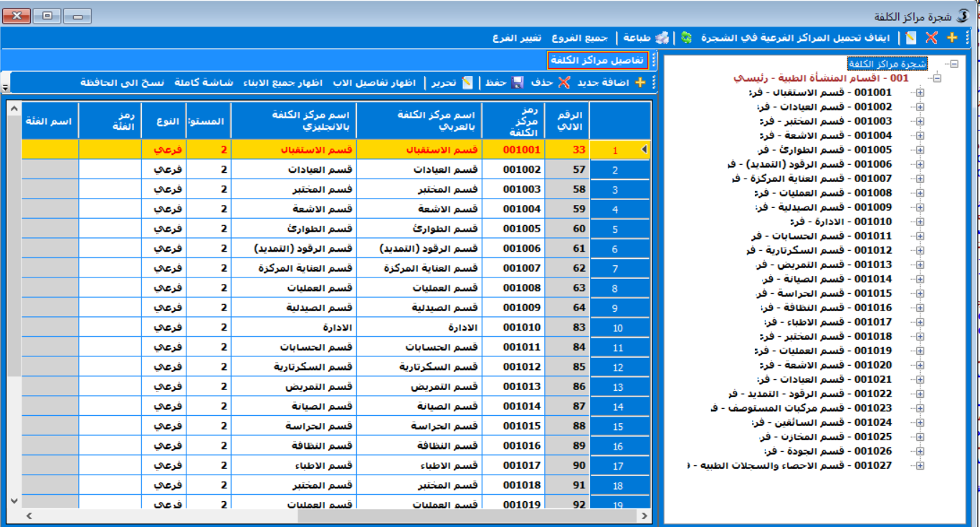The image size is (980, 527).
Task: Select tree item 001023 قسم مركبات المستوصف
Action: (801, 408)
